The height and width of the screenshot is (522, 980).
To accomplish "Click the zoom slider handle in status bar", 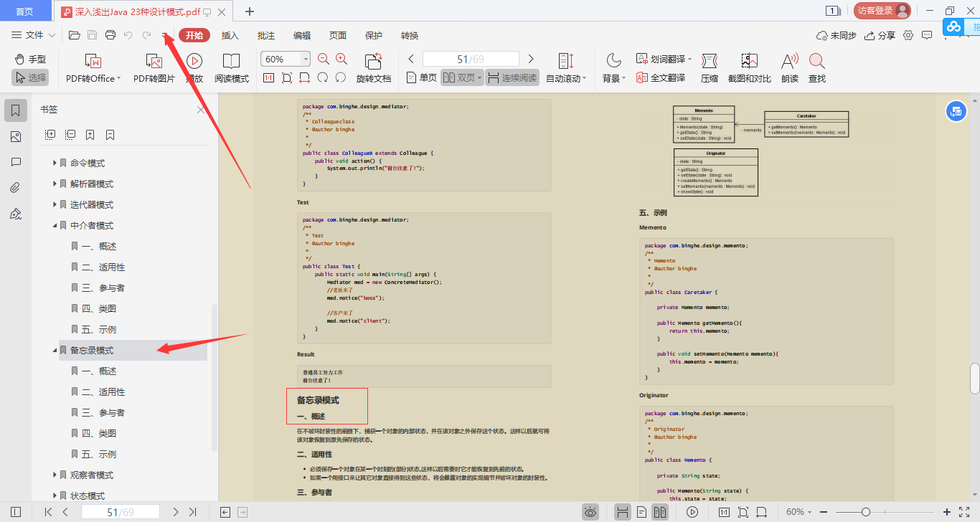I will tap(866, 512).
